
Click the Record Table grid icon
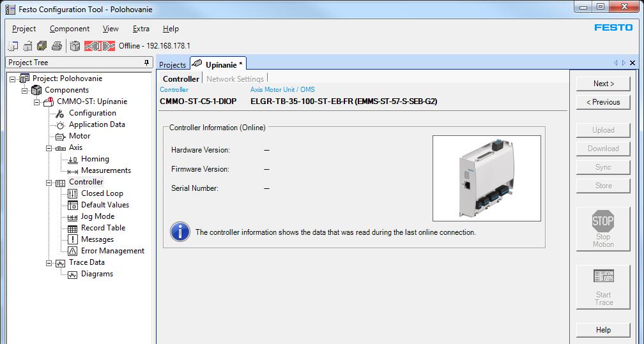(73, 228)
